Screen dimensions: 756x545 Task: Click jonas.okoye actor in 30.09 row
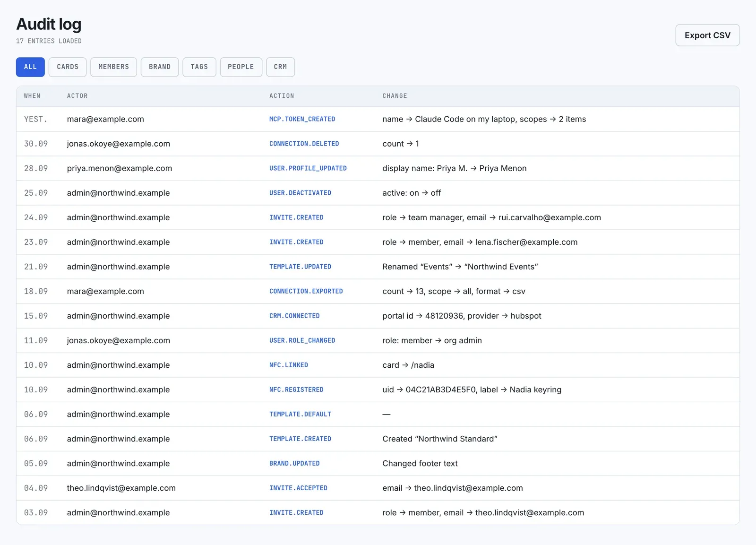118,144
